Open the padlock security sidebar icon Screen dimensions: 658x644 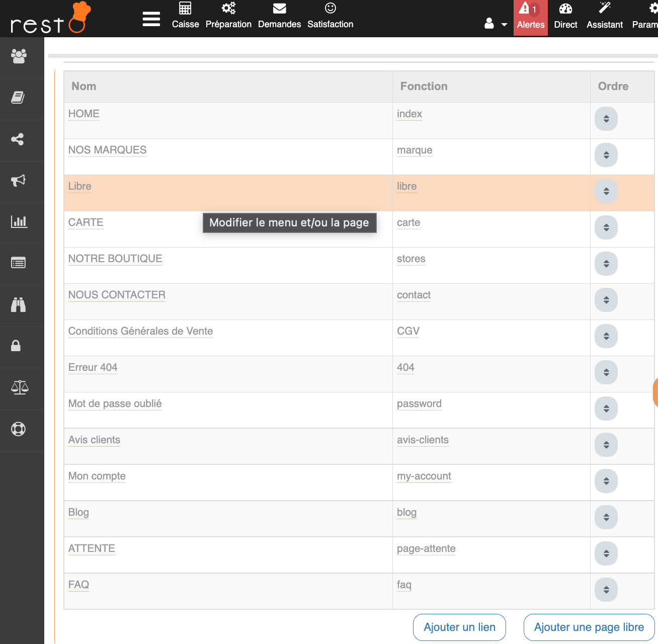point(16,346)
